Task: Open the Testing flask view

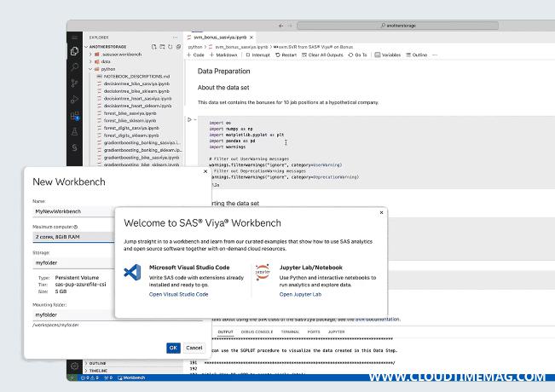Action: click(74, 132)
